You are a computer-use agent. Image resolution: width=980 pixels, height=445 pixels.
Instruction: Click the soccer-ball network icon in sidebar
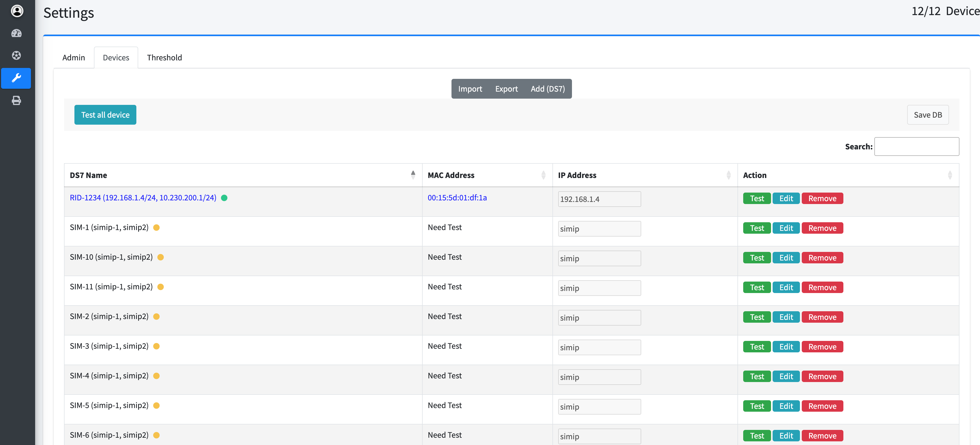pos(16,55)
